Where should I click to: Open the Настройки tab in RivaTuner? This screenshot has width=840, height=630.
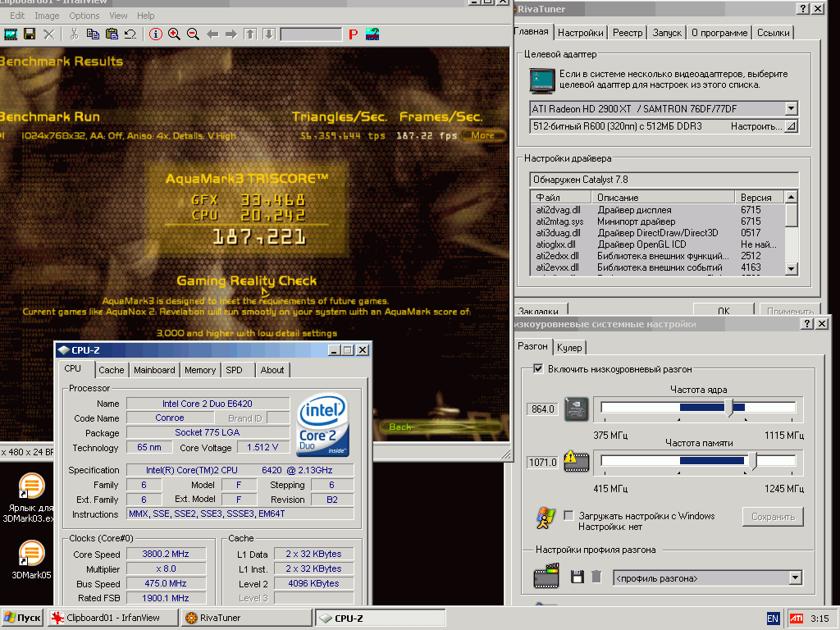(580, 33)
